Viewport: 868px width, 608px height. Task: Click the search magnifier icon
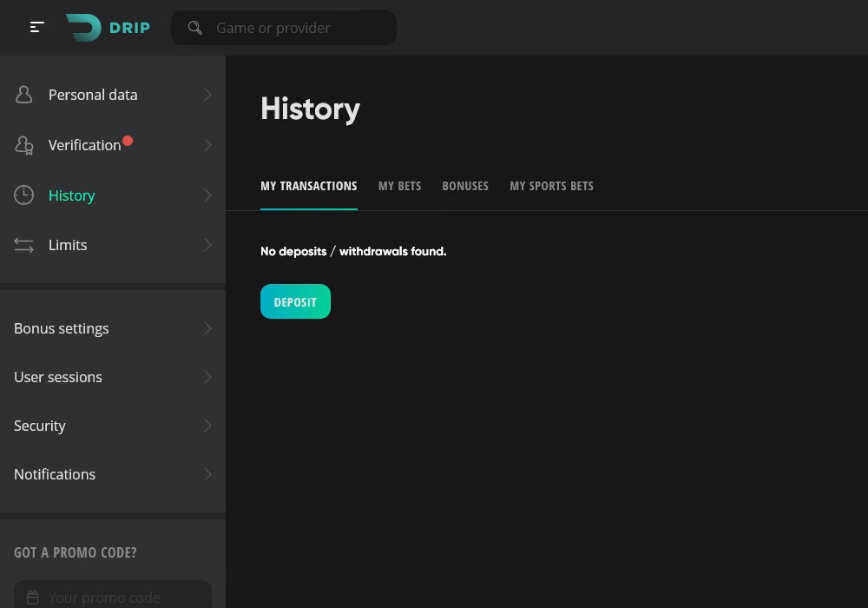195,28
